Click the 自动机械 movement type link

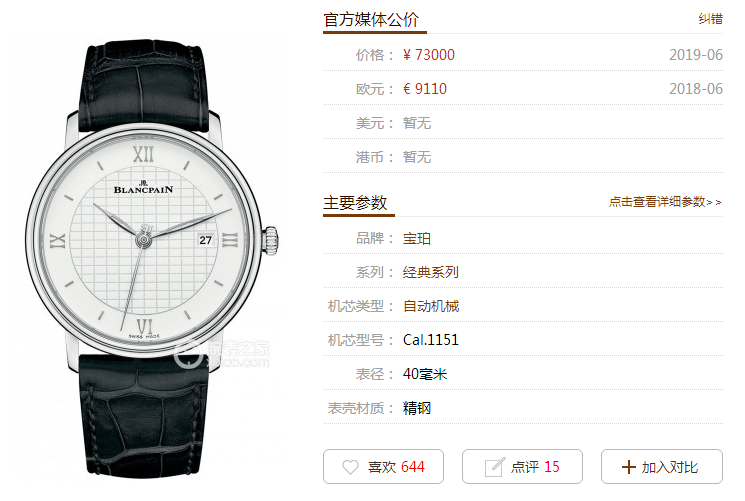[431, 306]
